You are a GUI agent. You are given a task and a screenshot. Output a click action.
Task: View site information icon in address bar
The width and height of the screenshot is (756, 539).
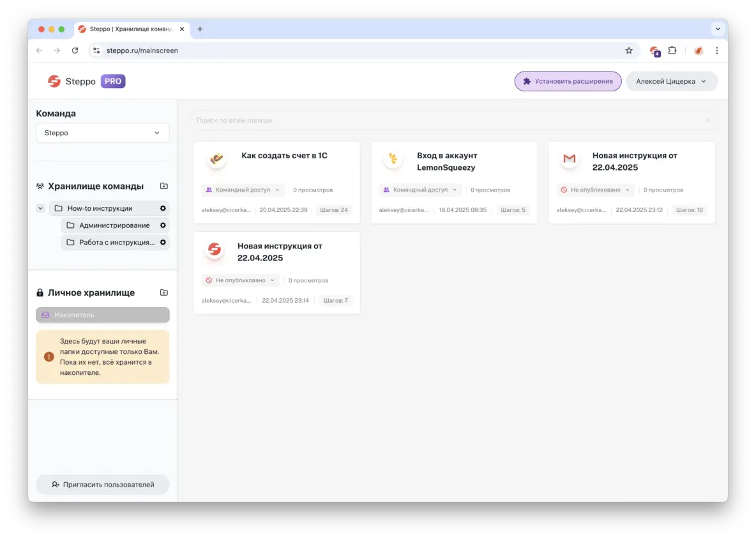click(x=96, y=50)
